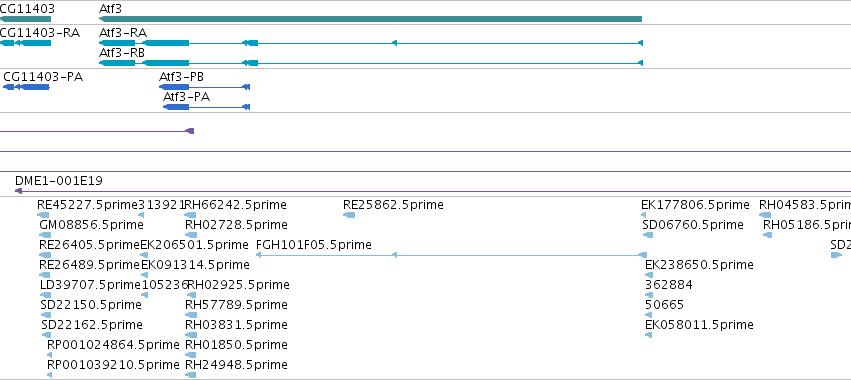Select EST RP001039210.5prime

click(x=113, y=364)
